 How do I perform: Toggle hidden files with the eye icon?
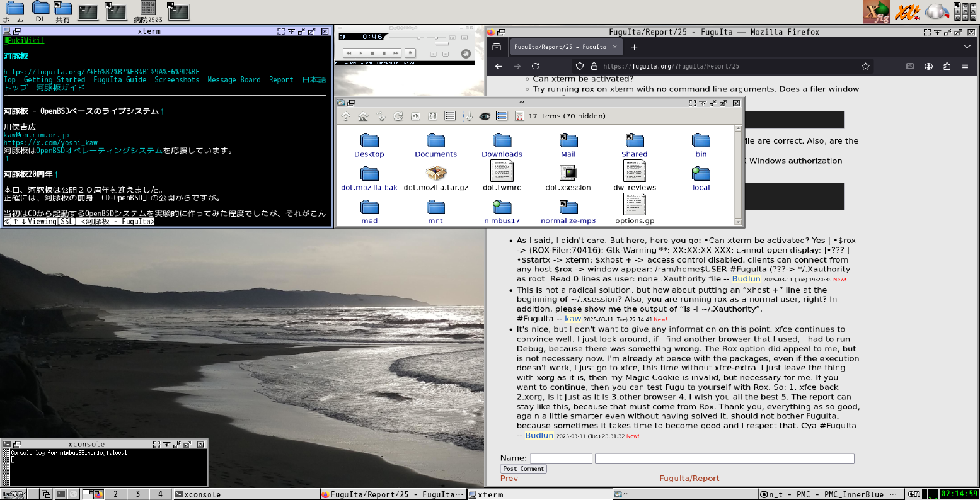coord(485,116)
